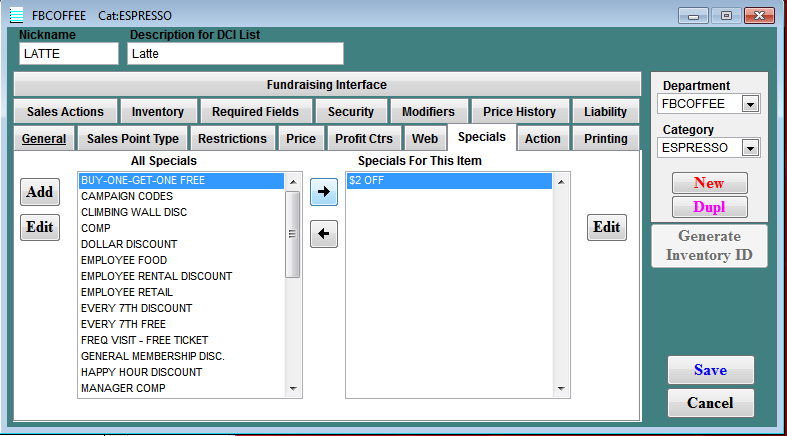Open the Restrictions tab
787x436 pixels.
pyautogui.click(x=232, y=138)
